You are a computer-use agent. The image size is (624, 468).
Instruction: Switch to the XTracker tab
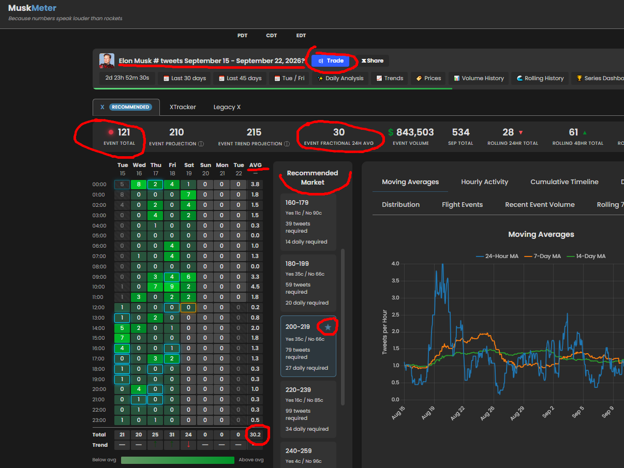(183, 107)
